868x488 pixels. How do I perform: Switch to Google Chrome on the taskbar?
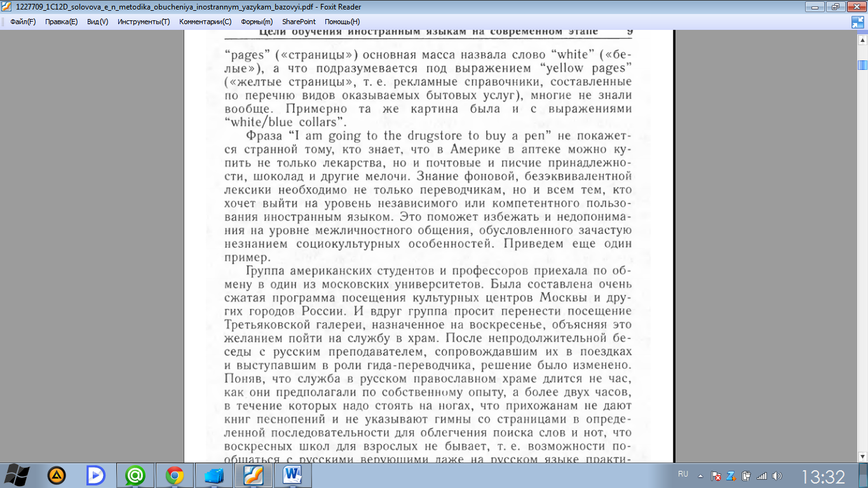(x=175, y=475)
